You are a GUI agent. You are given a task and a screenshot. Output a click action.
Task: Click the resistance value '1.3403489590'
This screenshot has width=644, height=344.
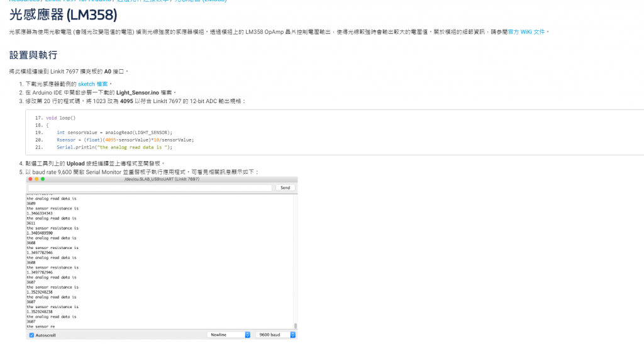point(40,233)
